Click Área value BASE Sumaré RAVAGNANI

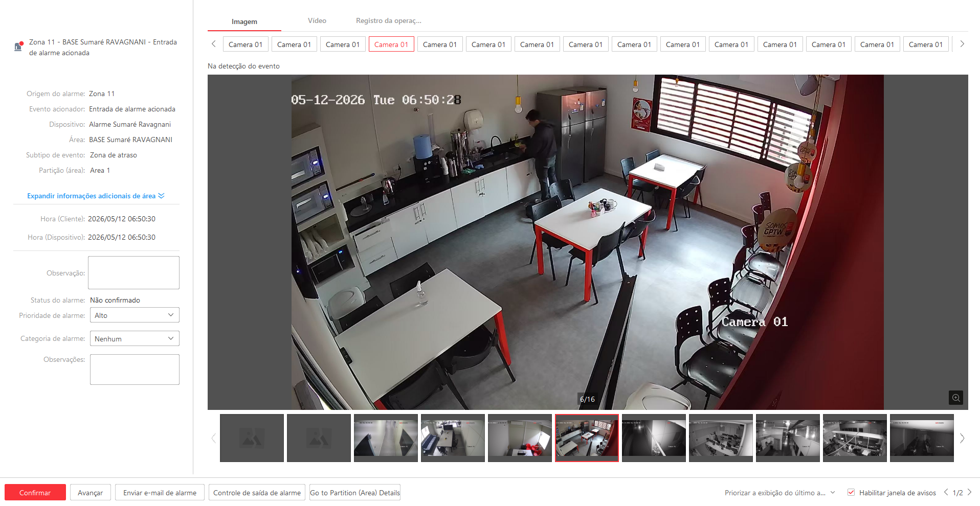click(x=130, y=140)
